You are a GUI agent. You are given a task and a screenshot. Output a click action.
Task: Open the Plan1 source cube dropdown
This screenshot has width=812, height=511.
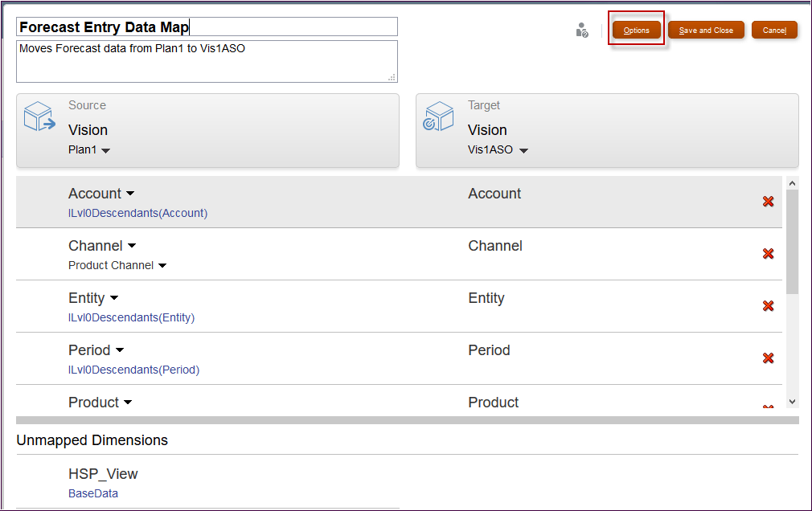pos(105,151)
